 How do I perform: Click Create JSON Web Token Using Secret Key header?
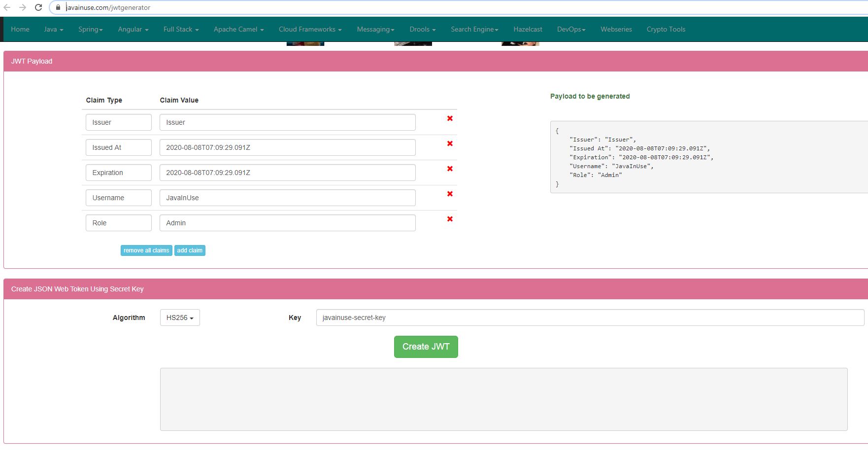435,289
